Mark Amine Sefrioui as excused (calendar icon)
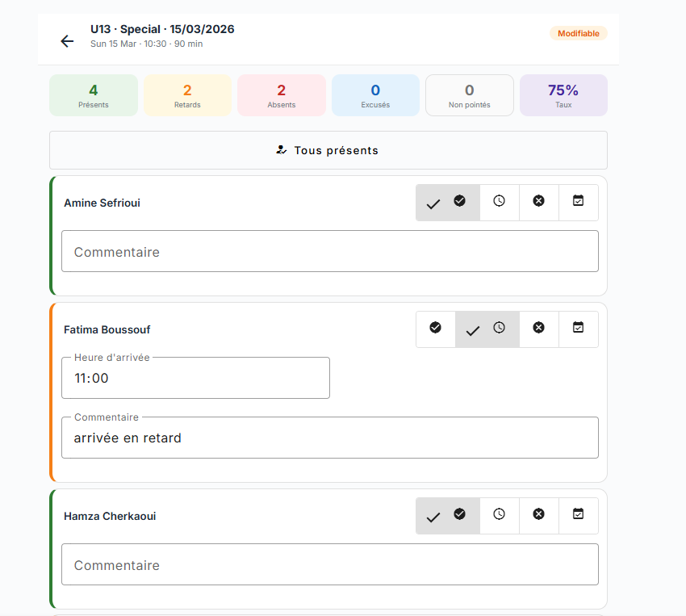 [x=578, y=202]
